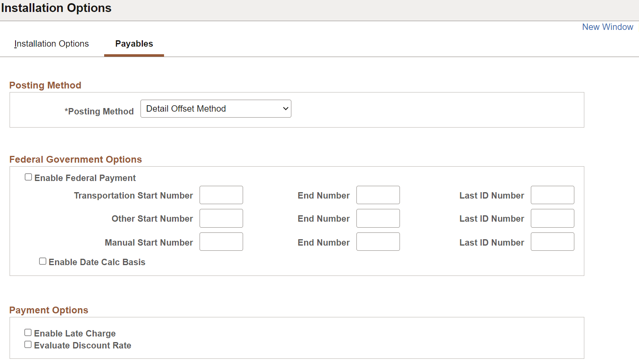The width and height of the screenshot is (639, 364).
Task: Click the Other Start Number label
Action: (152, 219)
